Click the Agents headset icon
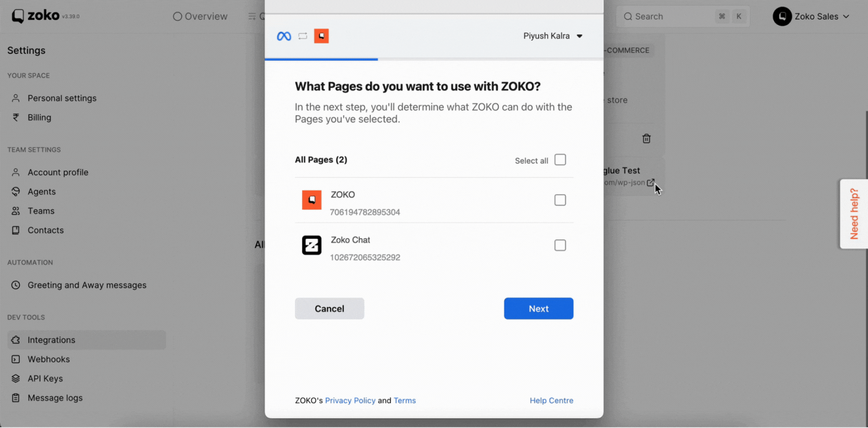This screenshot has height=428, width=868. [x=16, y=192]
